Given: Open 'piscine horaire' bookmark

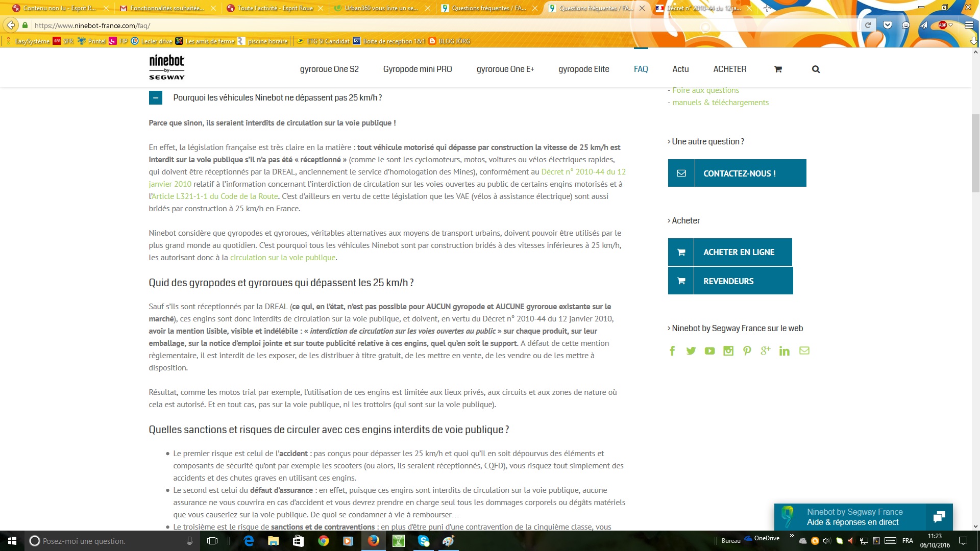Looking at the screenshot, I should point(263,41).
